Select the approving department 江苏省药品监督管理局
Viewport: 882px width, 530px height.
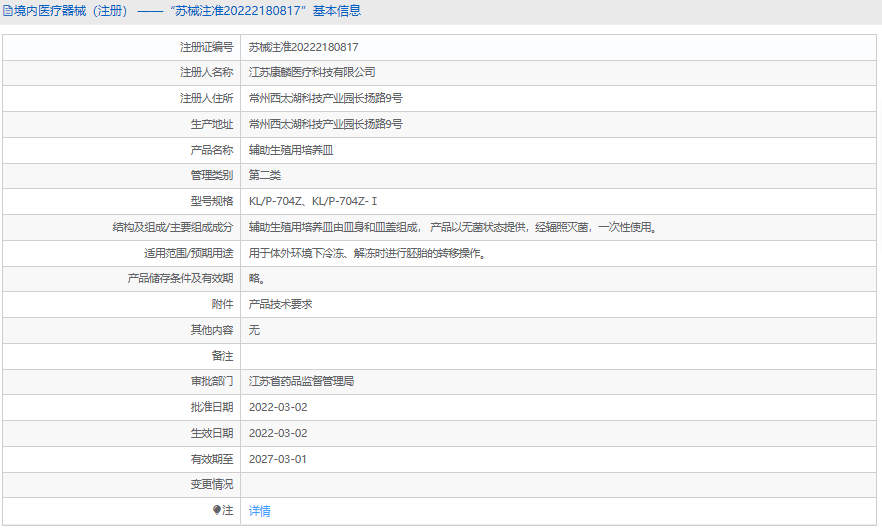tap(302, 381)
